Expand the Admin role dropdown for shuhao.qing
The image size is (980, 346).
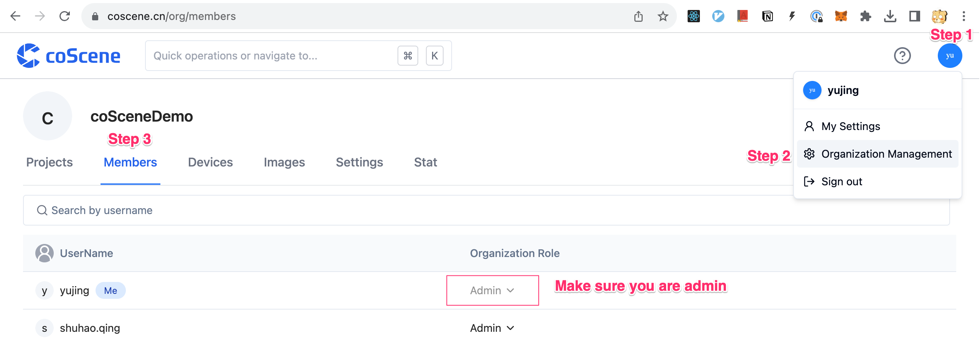492,328
